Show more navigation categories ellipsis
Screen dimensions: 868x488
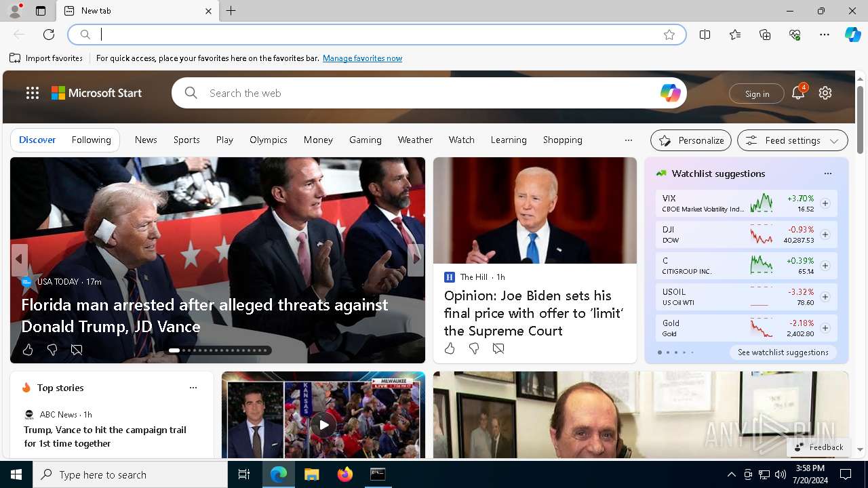point(629,140)
